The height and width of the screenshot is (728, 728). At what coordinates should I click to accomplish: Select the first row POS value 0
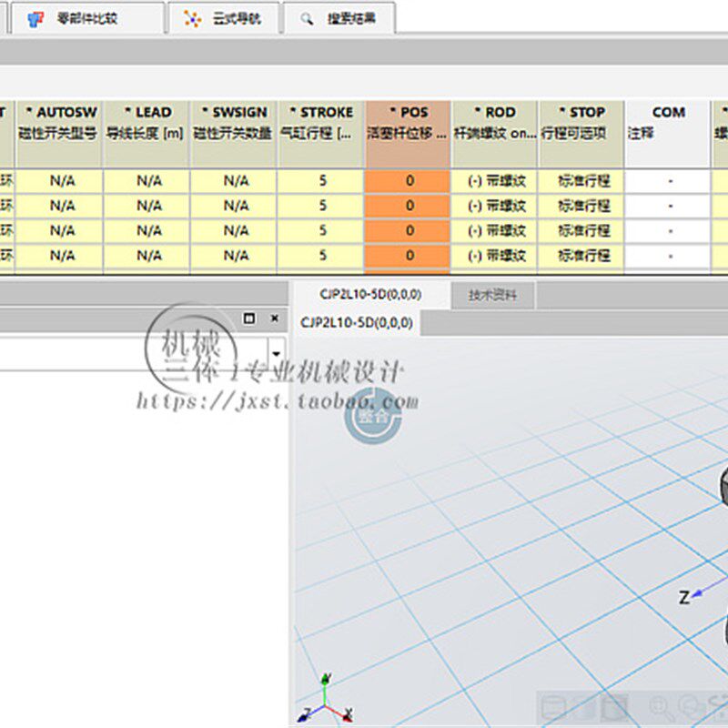tap(408, 180)
